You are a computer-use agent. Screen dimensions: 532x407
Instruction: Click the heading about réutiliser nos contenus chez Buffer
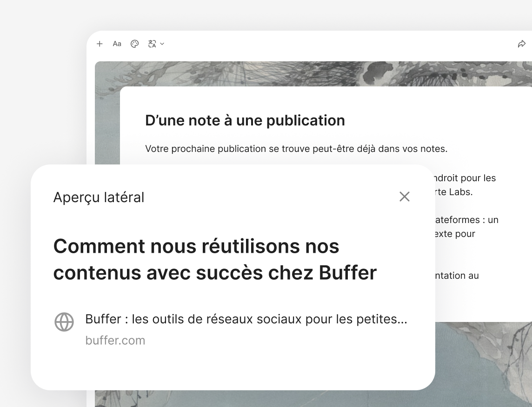coord(215,259)
